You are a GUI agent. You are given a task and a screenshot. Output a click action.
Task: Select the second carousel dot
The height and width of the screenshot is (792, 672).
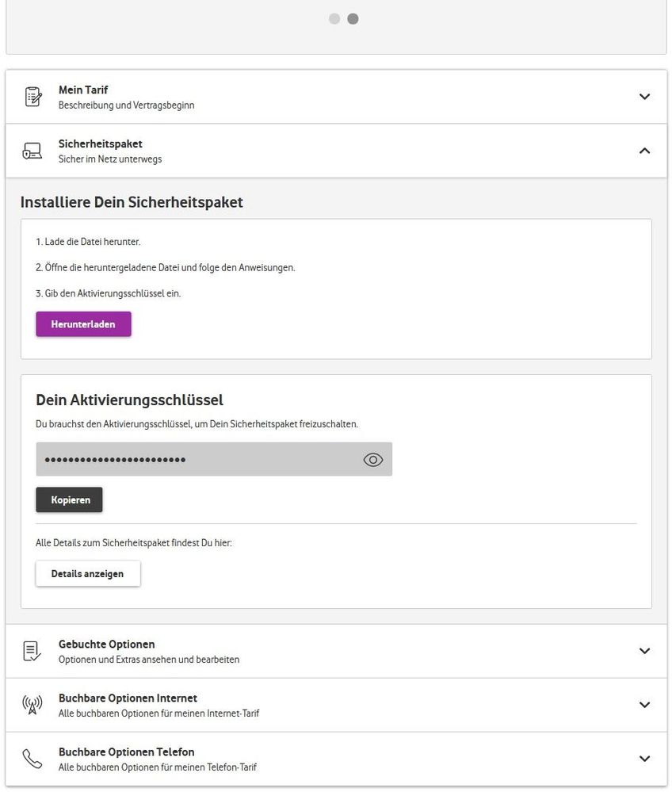353,19
